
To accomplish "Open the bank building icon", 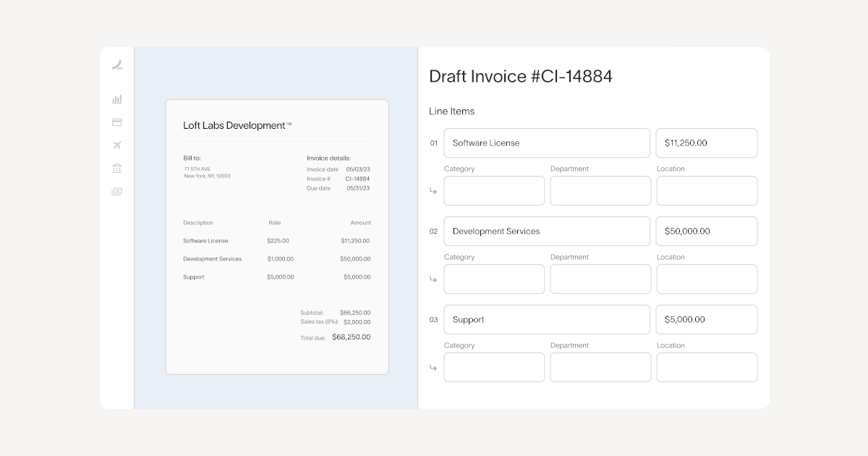I will point(117,169).
